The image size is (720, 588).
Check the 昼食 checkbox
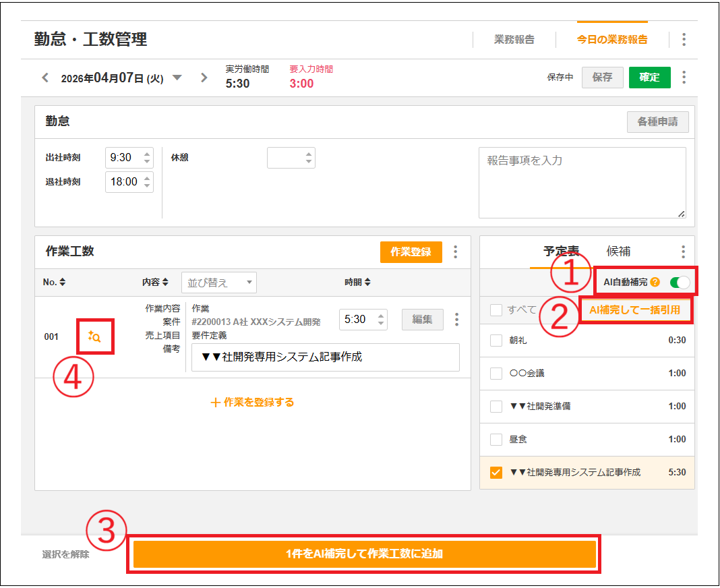(x=496, y=440)
